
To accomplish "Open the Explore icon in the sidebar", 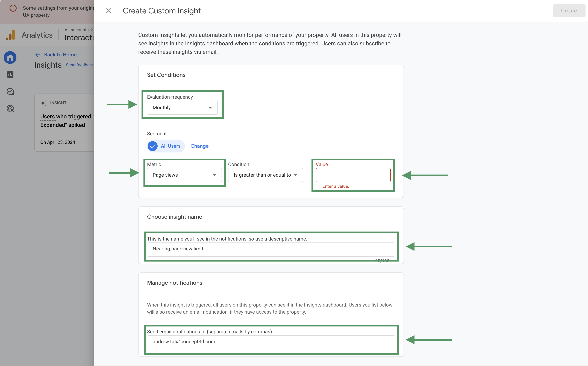I will (x=10, y=91).
